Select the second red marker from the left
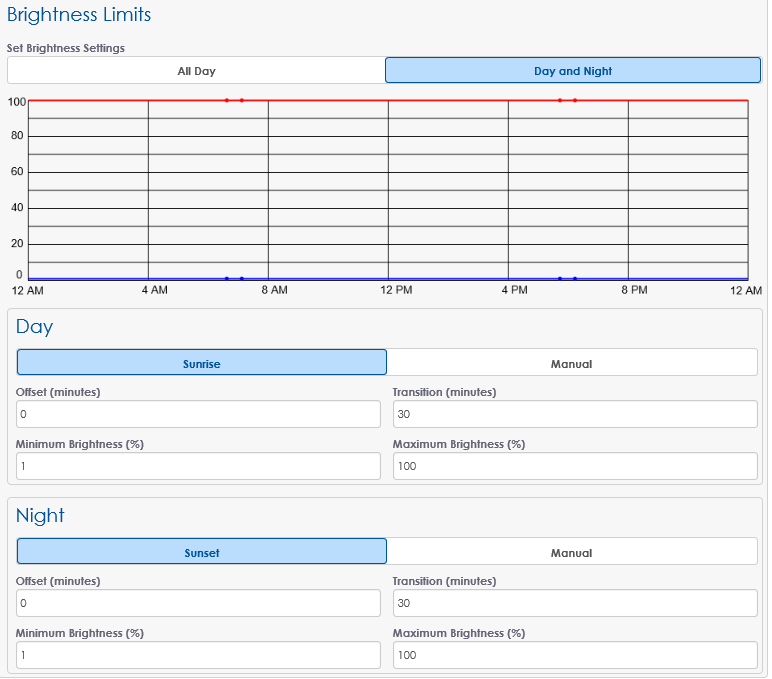 click(242, 100)
